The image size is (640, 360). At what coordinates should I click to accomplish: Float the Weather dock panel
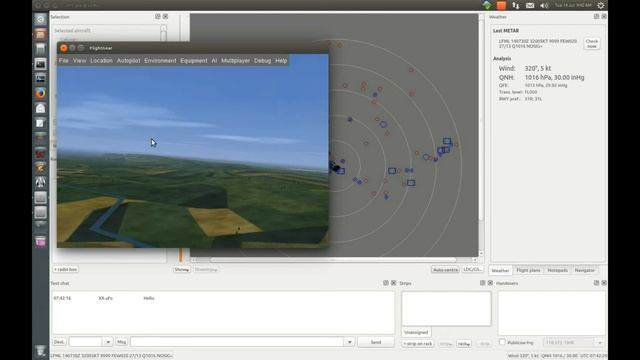pos(596,16)
